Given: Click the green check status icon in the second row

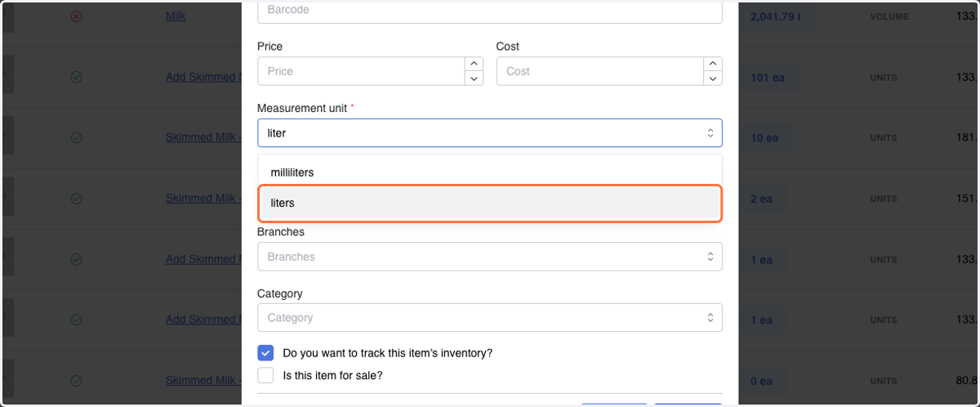Looking at the screenshot, I should 76,78.
